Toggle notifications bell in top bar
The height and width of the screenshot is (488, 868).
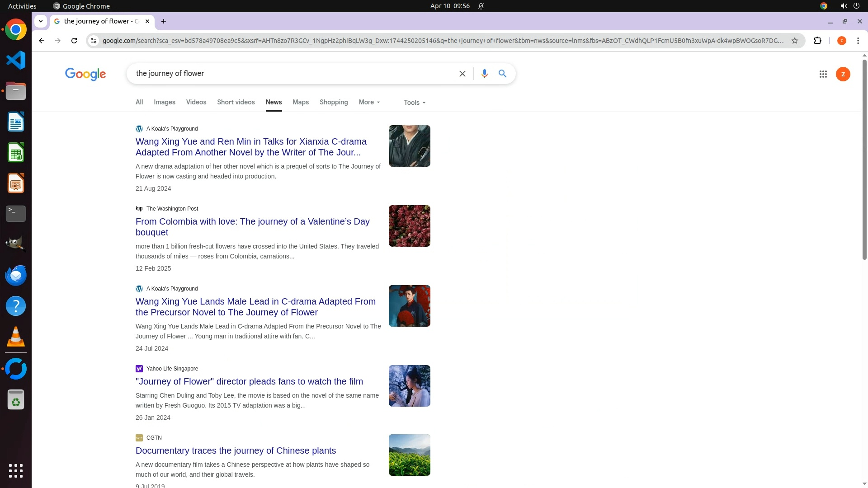[x=481, y=6]
